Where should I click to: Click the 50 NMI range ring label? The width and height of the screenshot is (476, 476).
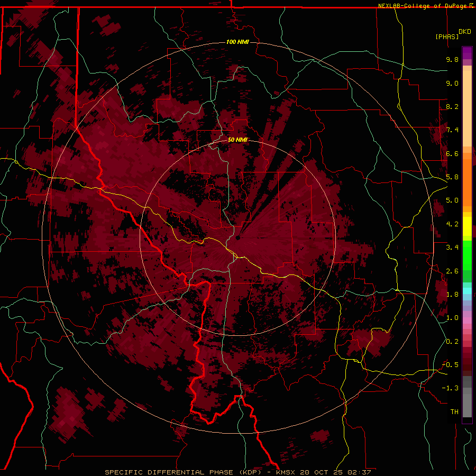[x=237, y=140]
